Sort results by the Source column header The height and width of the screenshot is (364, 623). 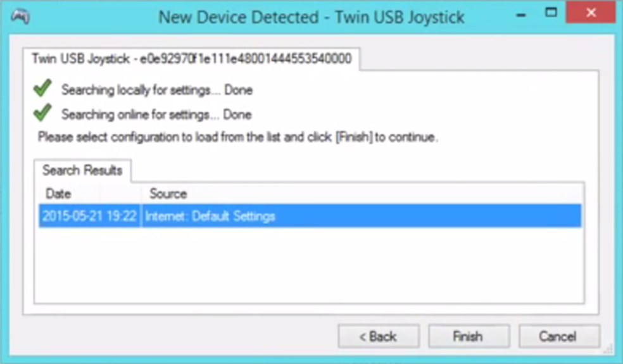(168, 194)
